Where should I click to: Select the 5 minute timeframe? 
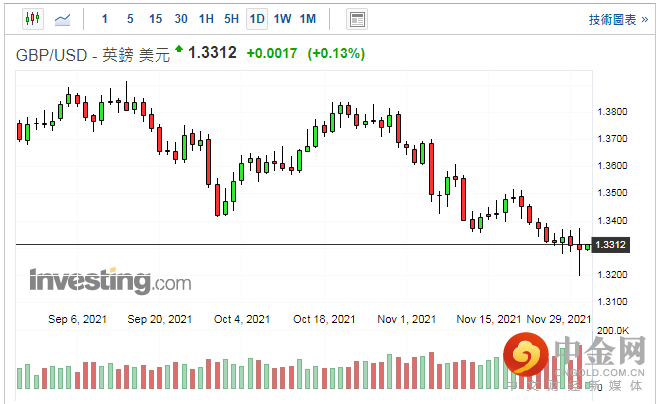(x=130, y=19)
